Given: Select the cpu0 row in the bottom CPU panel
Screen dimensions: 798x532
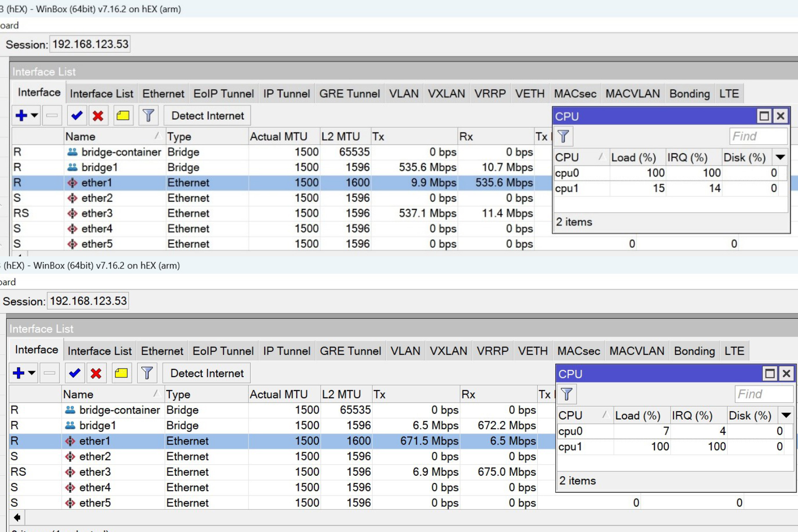Looking at the screenshot, I should point(676,431).
